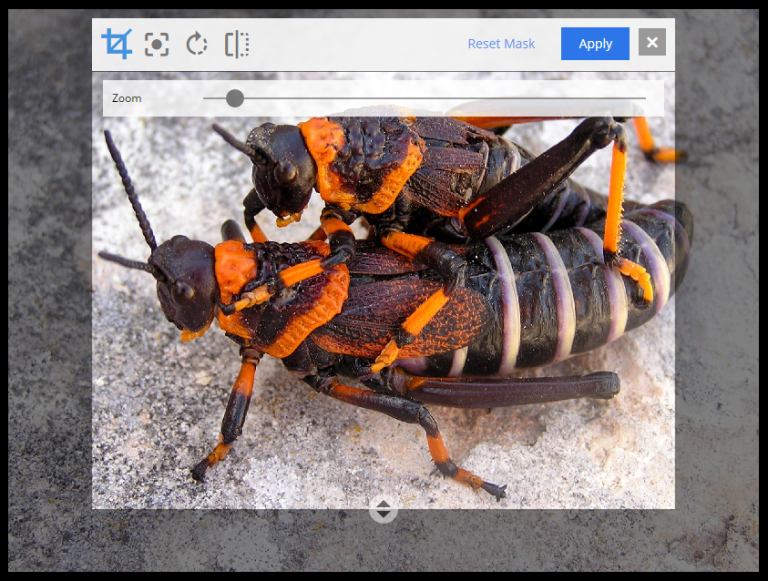Close the crop editor with X
This screenshot has height=581, width=768.
(652, 43)
